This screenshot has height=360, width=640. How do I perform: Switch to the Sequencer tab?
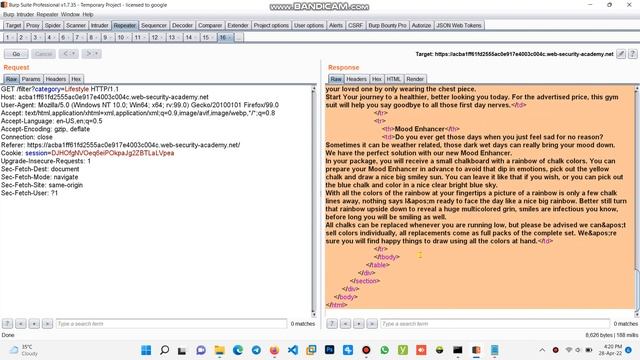(x=154, y=25)
